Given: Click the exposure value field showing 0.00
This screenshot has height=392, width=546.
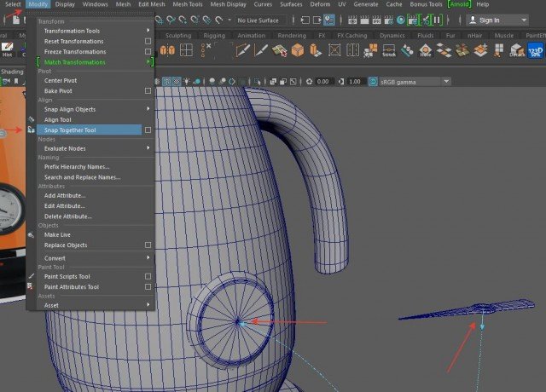Looking at the screenshot, I should point(322,82).
